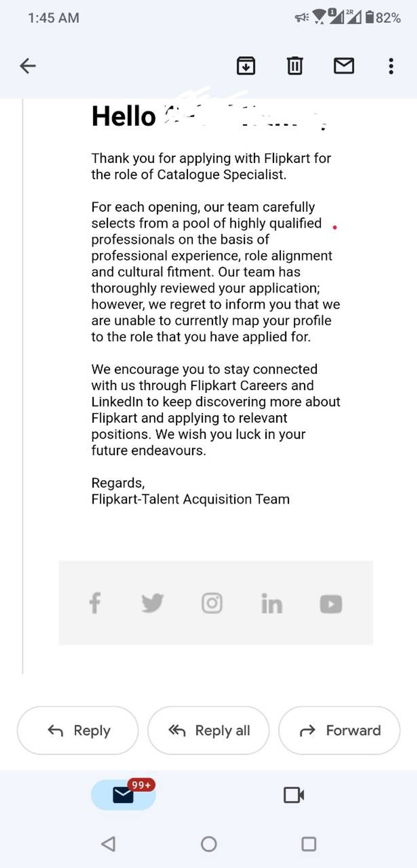
Task: Open Flipkart Facebook icon link
Action: coord(95,603)
